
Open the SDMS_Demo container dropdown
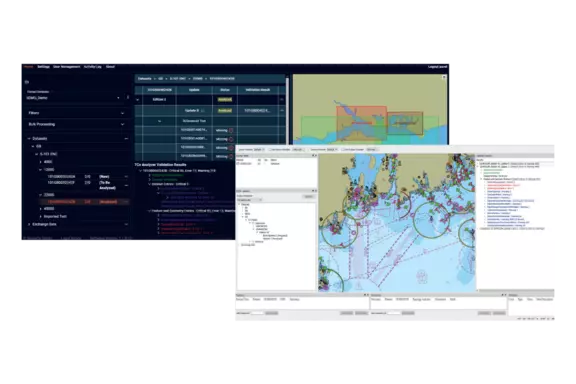click(x=73, y=98)
